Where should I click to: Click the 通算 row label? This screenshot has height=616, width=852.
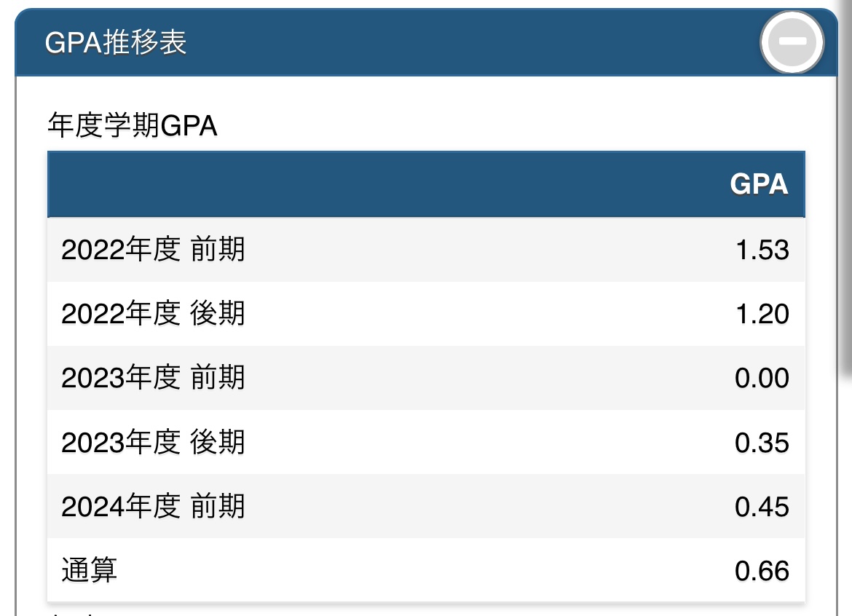pos(89,570)
